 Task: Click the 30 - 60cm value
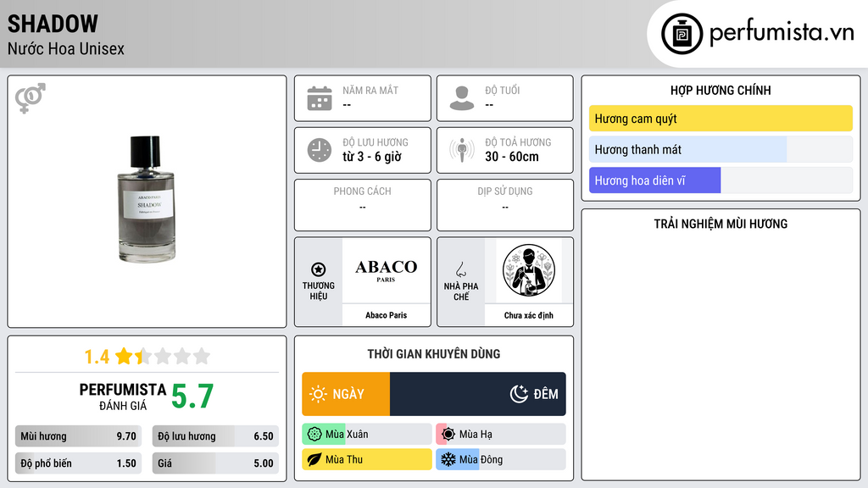511,157
